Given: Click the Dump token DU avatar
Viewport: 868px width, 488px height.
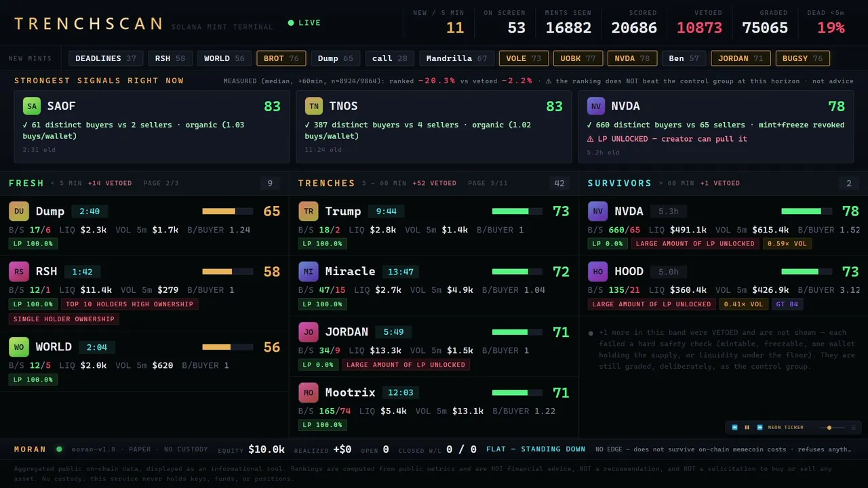Looking at the screenshot, I should pyautogui.click(x=19, y=211).
